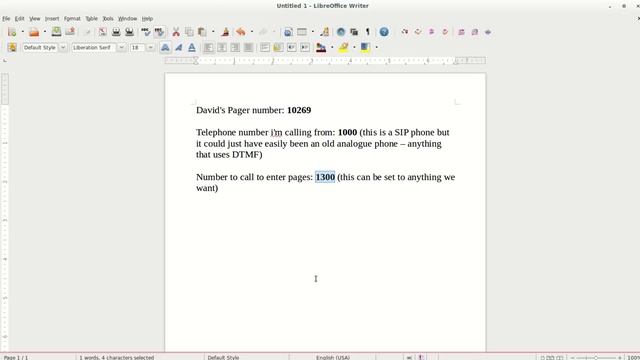Viewport: 640px width, 360px height.
Task: Apply yellow Highlighting color
Action: [x=344, y=47]
